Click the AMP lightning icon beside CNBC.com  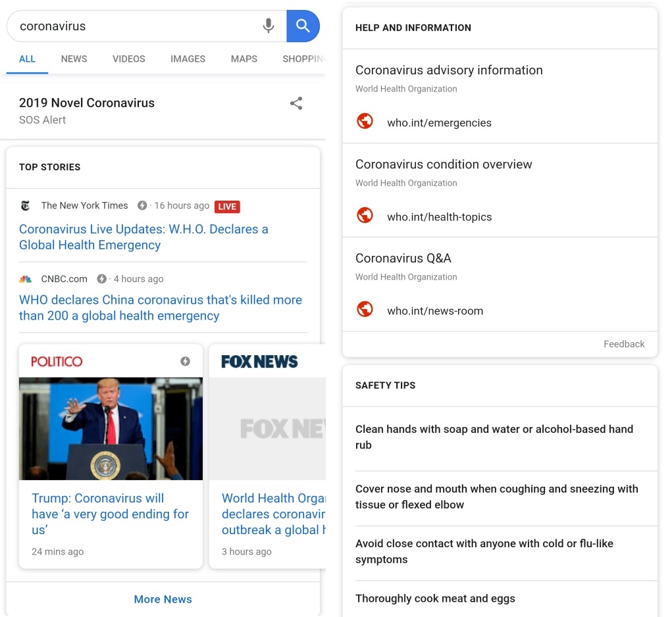tap(101, 279)
